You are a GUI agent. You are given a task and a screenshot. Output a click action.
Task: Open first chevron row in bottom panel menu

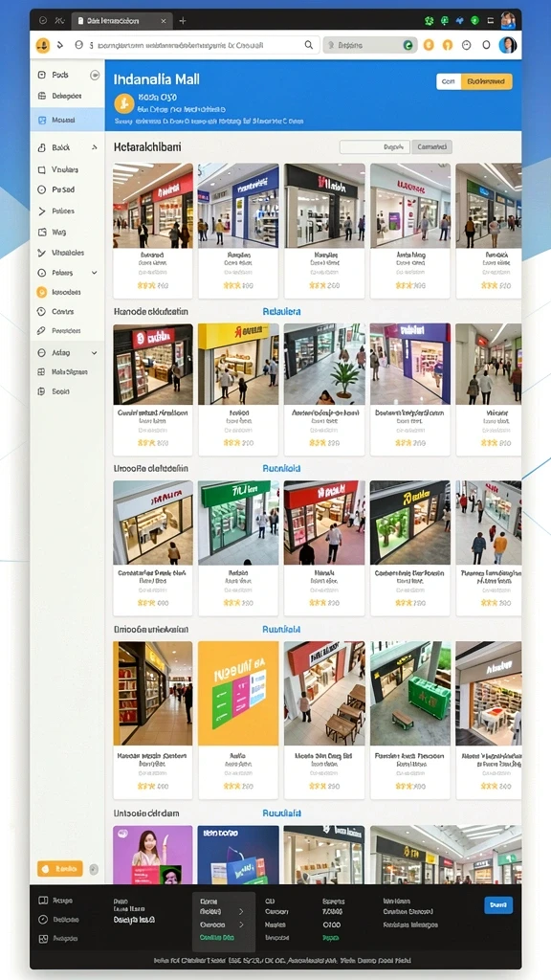(222, 912)
